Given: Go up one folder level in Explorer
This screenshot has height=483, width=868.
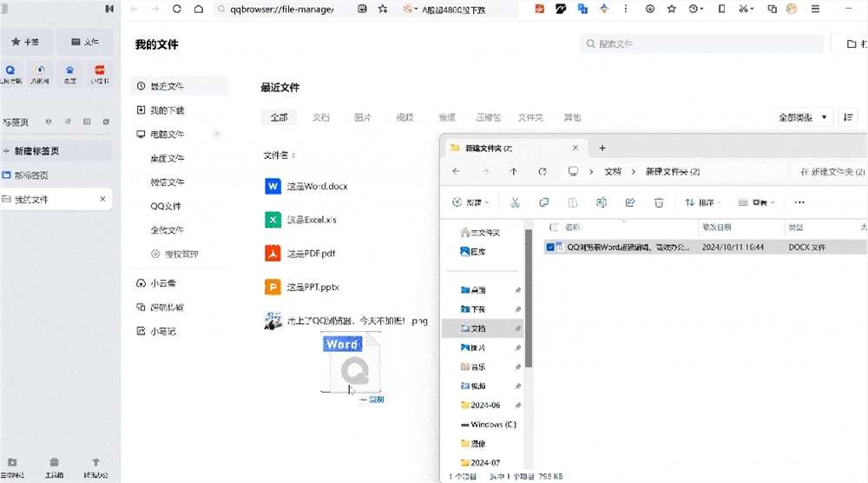Looking at the screenshot, I should point(513,172).
